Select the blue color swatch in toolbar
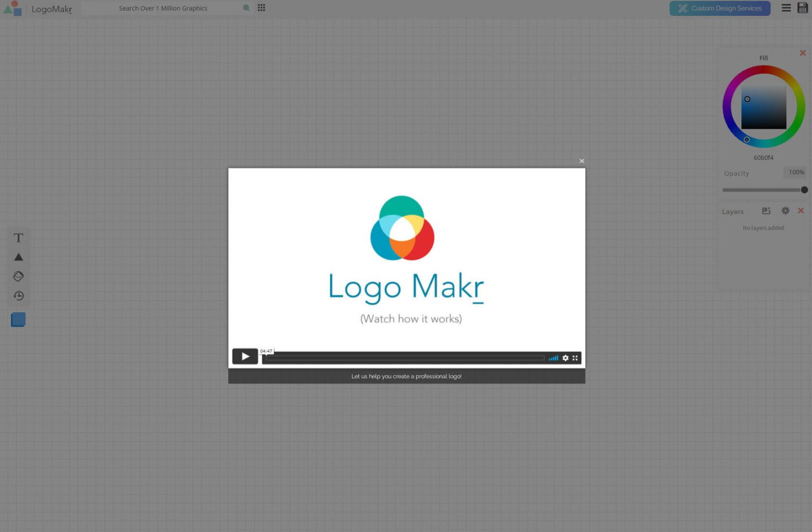The image size is (812, 532). click(18, 319)
